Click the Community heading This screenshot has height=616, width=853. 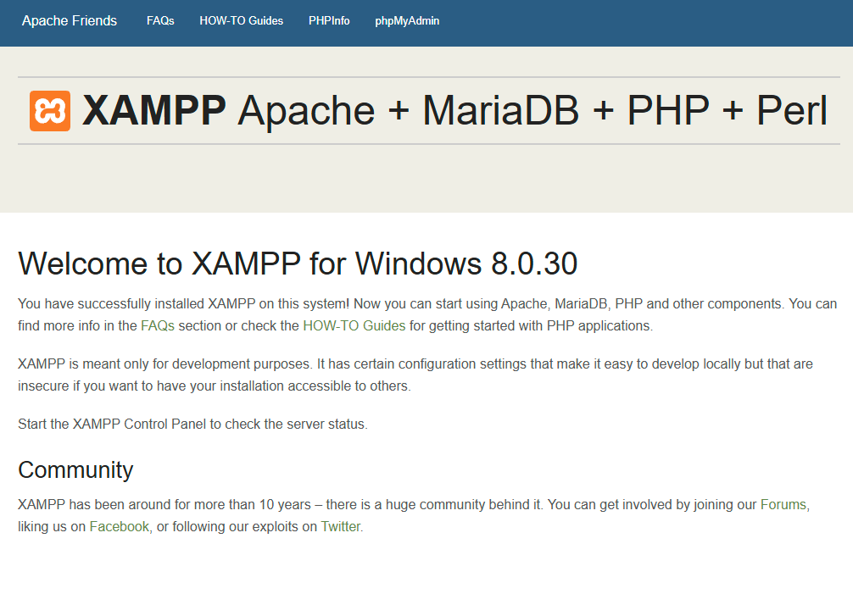(75, 470)
